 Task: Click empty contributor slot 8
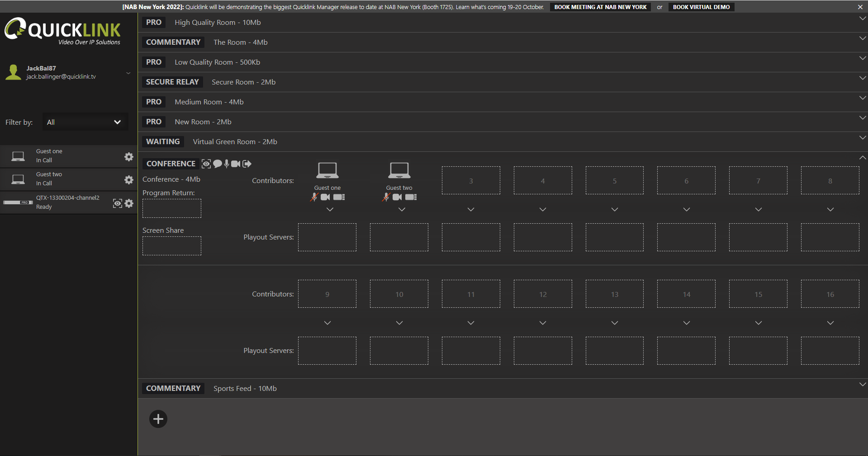[830, 181]
